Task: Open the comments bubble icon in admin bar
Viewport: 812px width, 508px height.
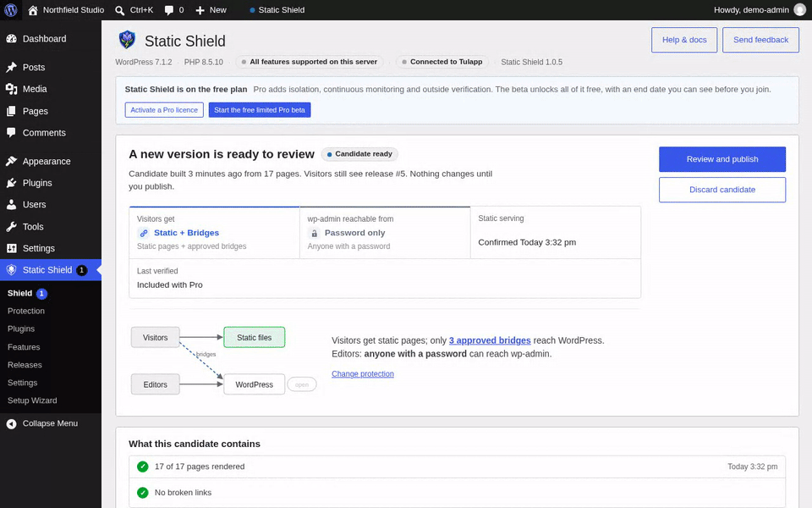Action: [x=169, y=10]
